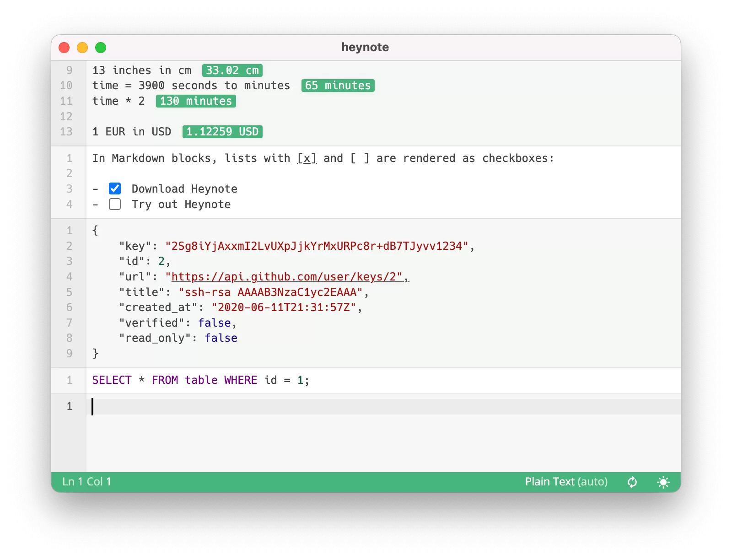Select the "Plain Text (auto)" language indicator
Viewport: 732px width, 560px height.
pos(566,482)
